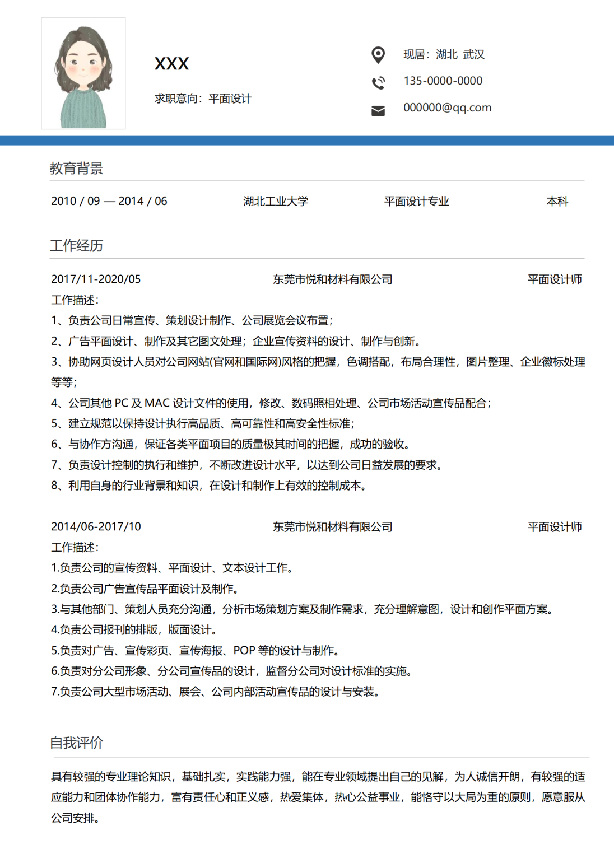The width and height of the screenshot is (614, 868).
Task: Click 工作描述 under the 2017/11-2020/05 job
Action: coord(75,300)
